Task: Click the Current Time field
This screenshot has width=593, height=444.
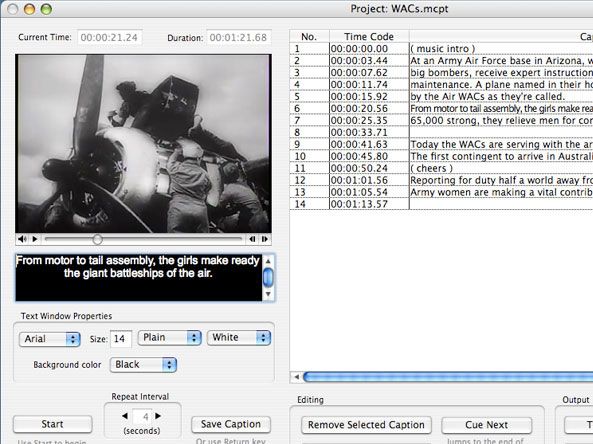Action: click(110, 37)
